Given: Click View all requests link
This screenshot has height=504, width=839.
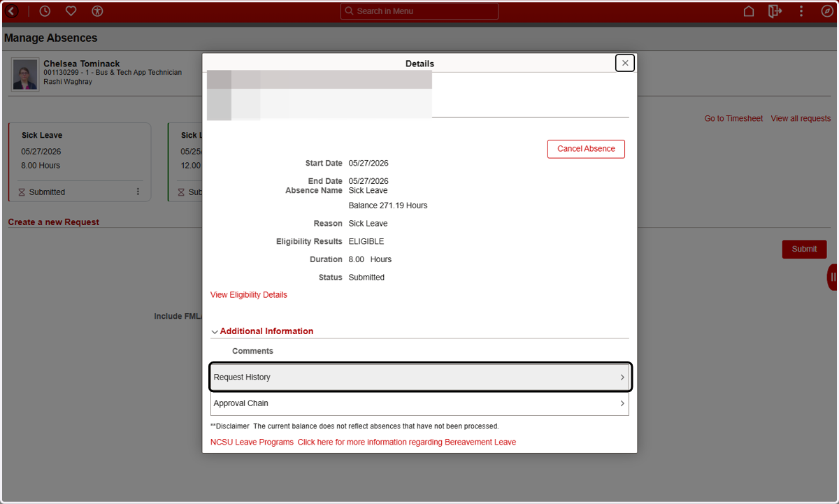Looking at the screenshot, I should (801, 119).
